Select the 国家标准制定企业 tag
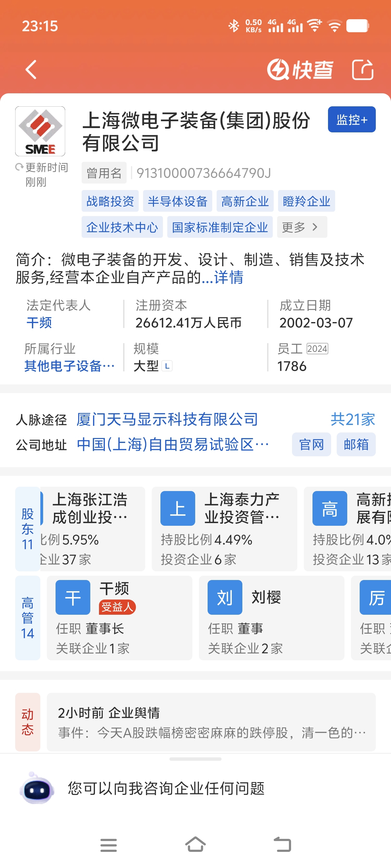The width and height of the screenshot is (391, 868). [220, 227]
